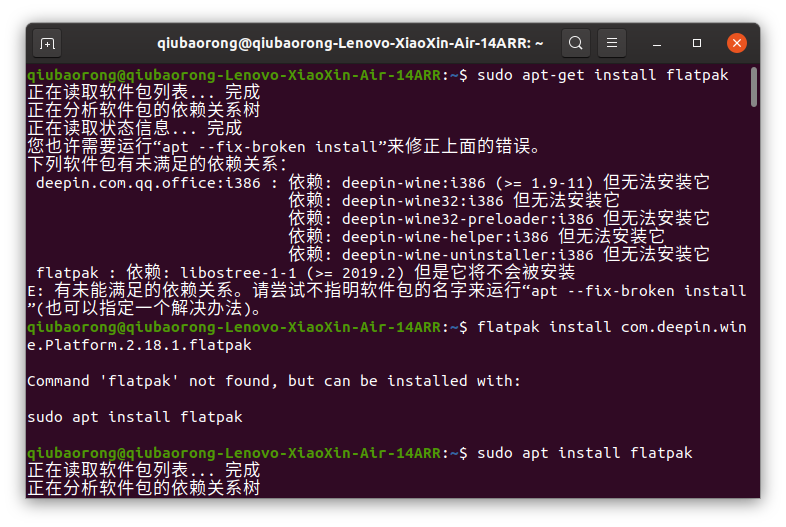Click the '下列软件包有未满足的依赖关系:' line
786x527 pixels.
(157, 164)
